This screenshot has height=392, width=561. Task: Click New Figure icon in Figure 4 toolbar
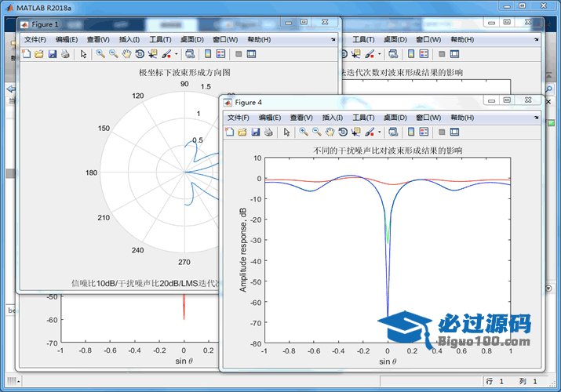point(229,132)
